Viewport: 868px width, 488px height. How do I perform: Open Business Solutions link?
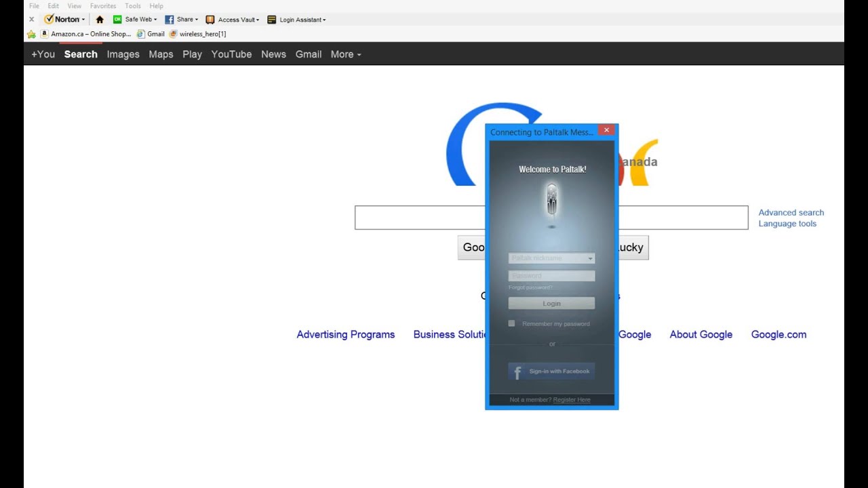[450, 334]
